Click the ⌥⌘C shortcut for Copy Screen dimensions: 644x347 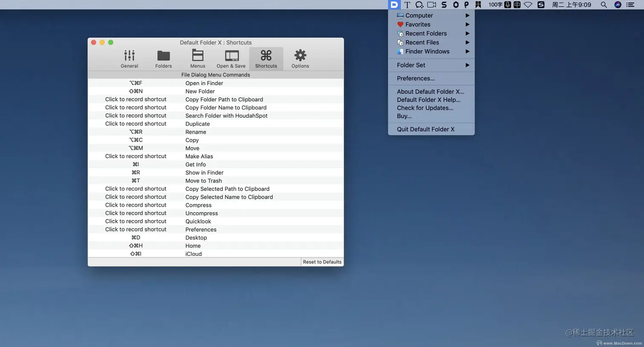tap(136, 140)
